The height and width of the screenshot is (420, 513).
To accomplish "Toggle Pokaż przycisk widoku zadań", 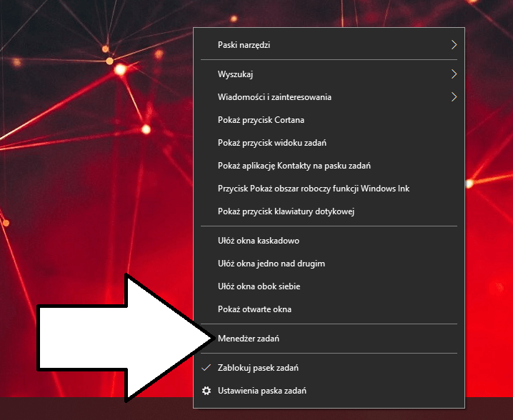I will pyautogui.click(x=329, y=143).
